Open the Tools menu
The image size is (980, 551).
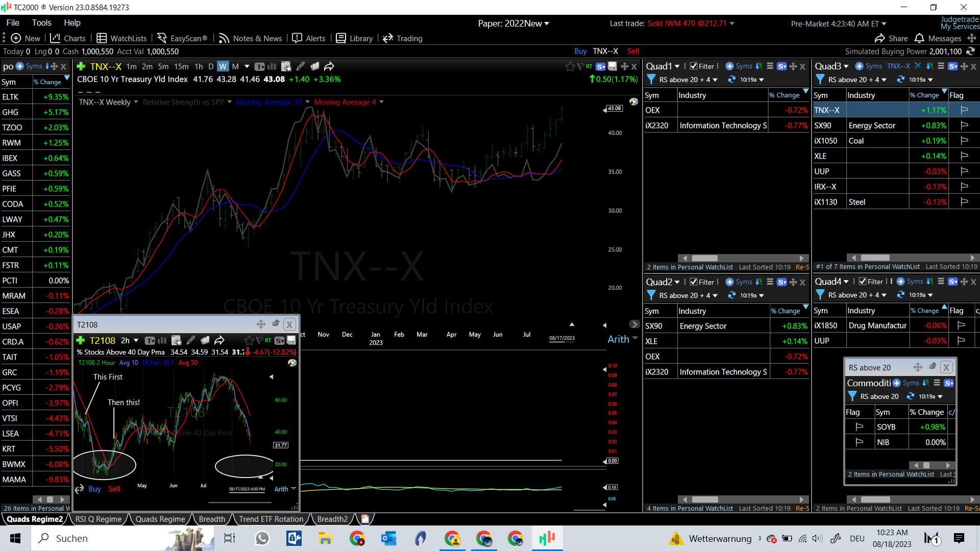41,23
